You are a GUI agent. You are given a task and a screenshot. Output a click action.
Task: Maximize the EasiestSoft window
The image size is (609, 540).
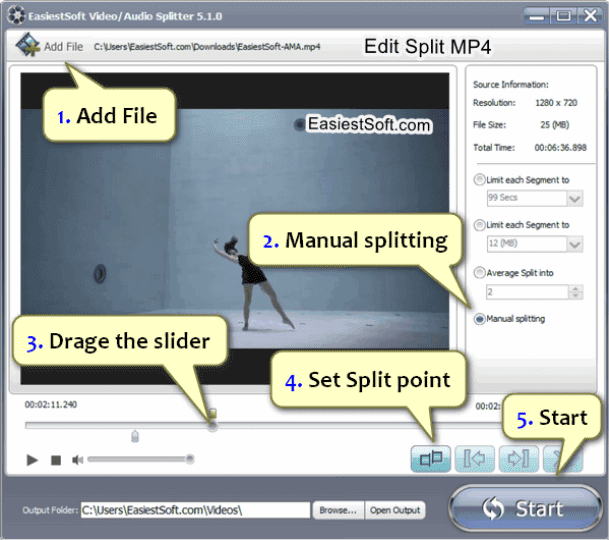pyautogui.click(x=563, y=16)
